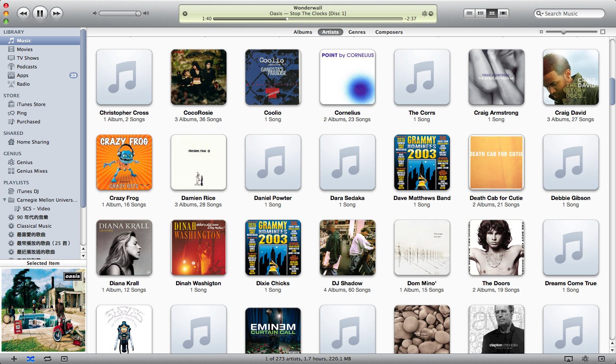Toggle repeat mode

[x=47, y=359]
